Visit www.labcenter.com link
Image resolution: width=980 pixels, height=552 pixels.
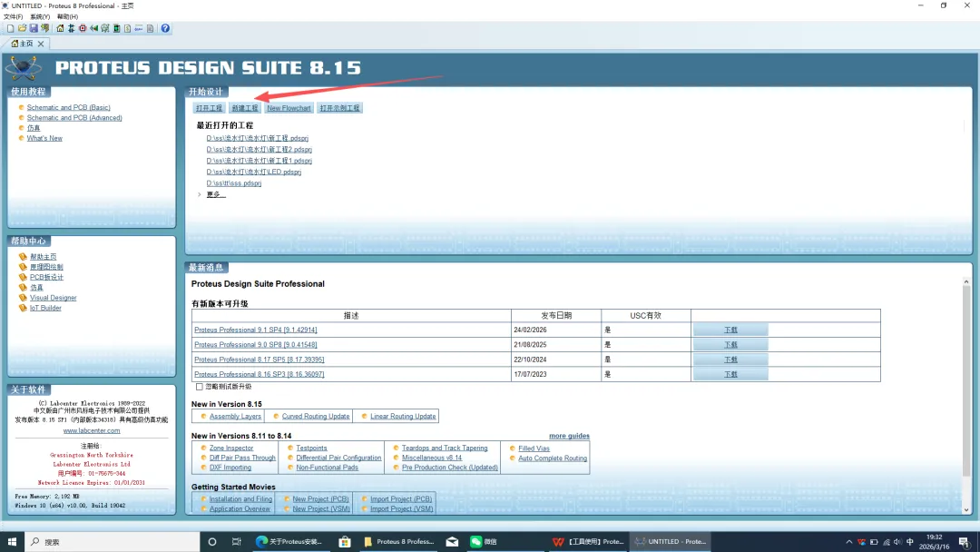[x=92, y=430]
